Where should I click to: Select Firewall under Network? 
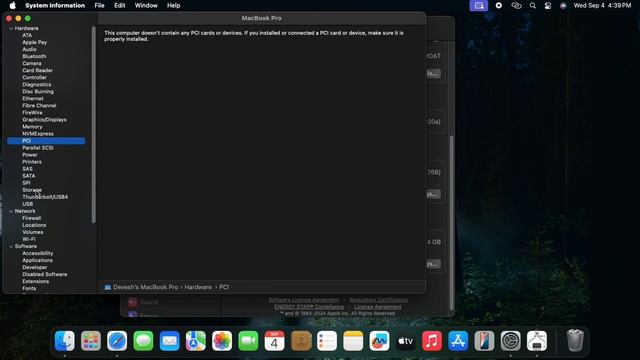coord(31,218)
